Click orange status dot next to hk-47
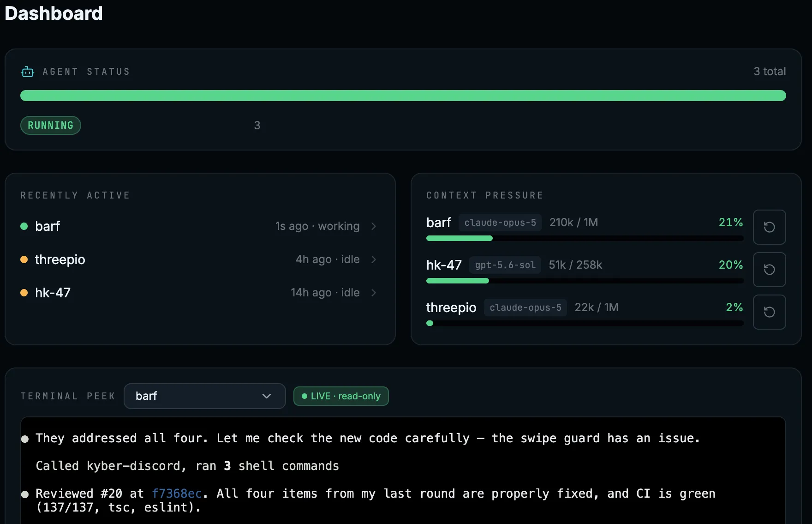The width and height of the screenshot is (812, 524). coord(24,293)
